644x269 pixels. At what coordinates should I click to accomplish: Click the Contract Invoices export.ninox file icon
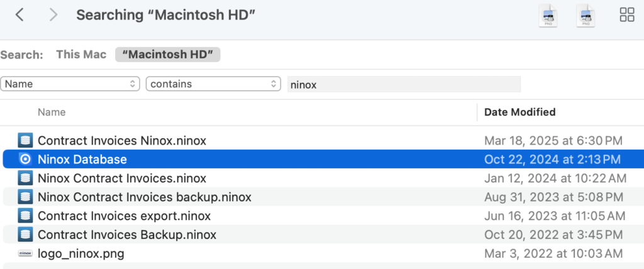[25, 216]
